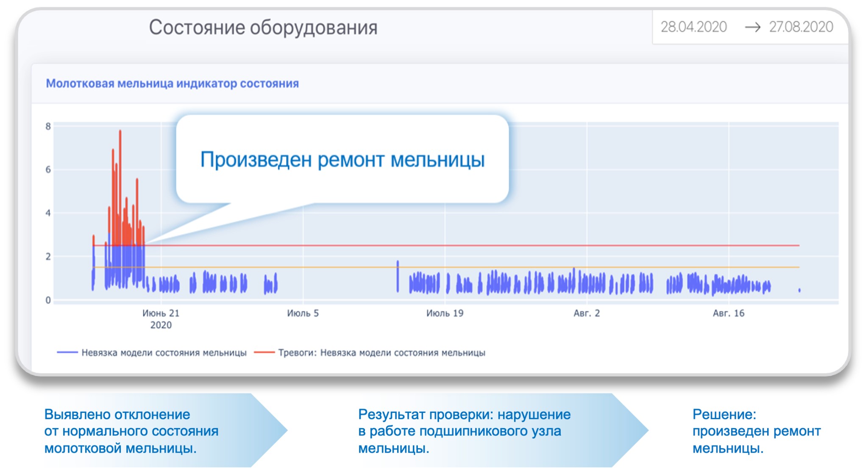This screenshot has width=868, height=476.
Task: Click the start date 28.04.2020 field
Action: click(x=693, y=27)
